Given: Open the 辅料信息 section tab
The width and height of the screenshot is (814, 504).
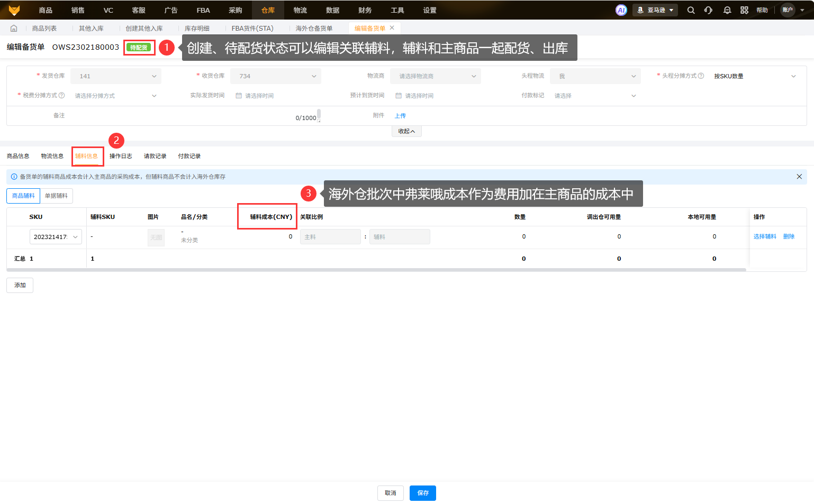Looking at the screenshot, I should pyautogui.click(x=86, y=156).
